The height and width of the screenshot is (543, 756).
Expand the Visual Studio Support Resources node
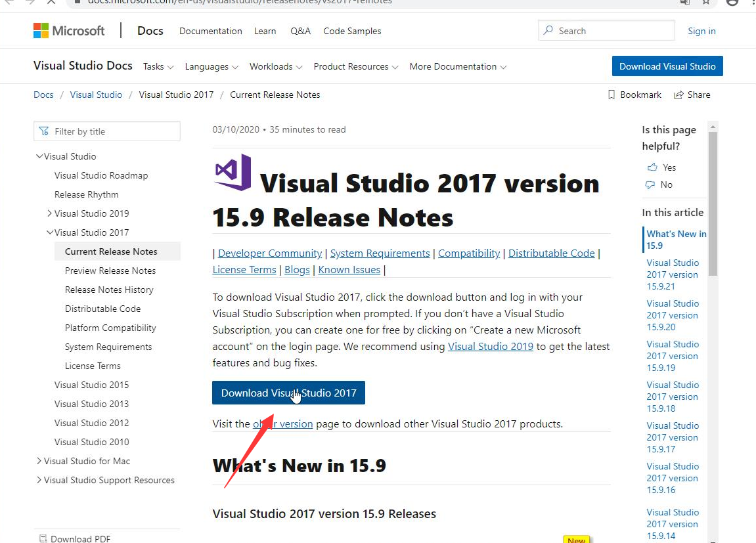(x=39, y=480)
